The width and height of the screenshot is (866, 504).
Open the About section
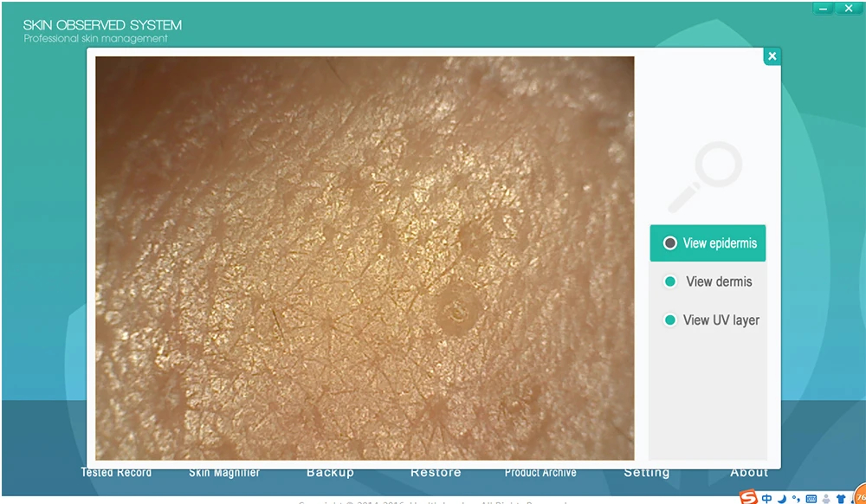(749, 473)
